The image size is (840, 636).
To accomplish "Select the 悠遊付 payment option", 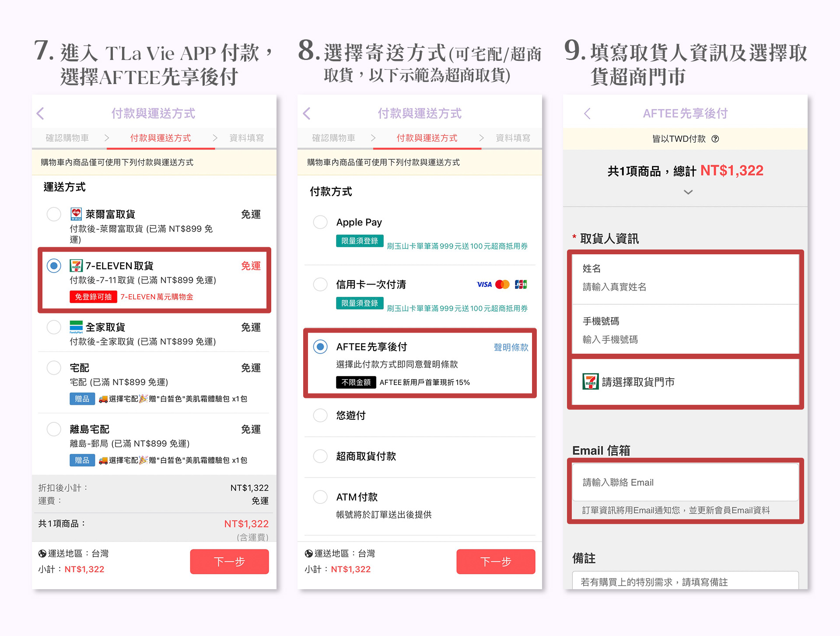I will pos(320,415).
